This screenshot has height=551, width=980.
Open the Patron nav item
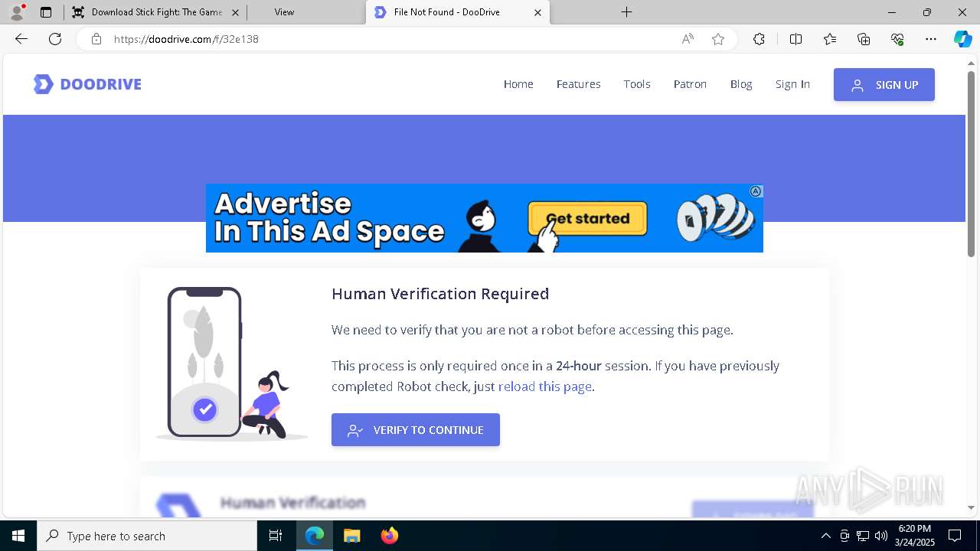point(690,84)
